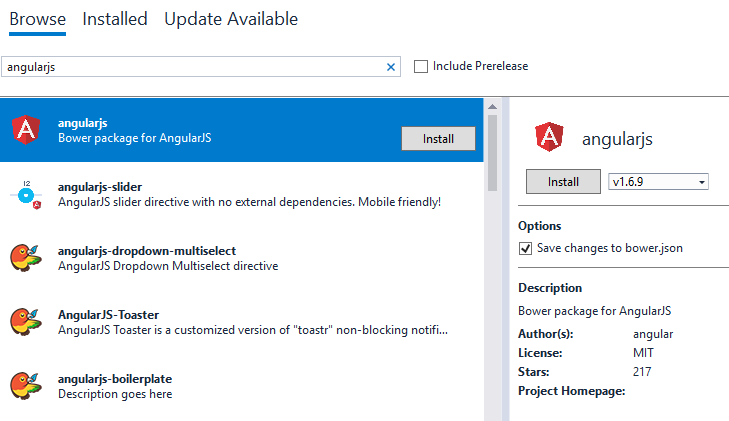
Task: Click the angularjs-dropdown-multiselect Bower bird icon
Action: (x=25, y=257)
